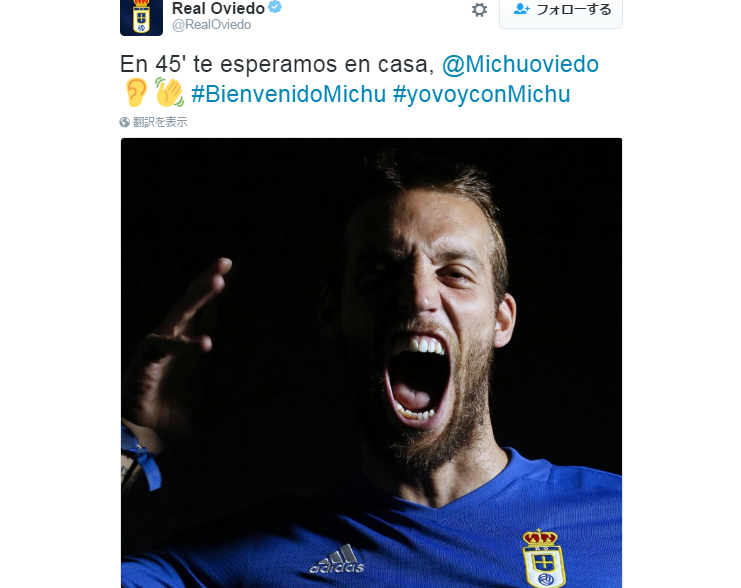Click the globe translation icon
Viewport: 741px width, 588px height.
tap(125, 122)
